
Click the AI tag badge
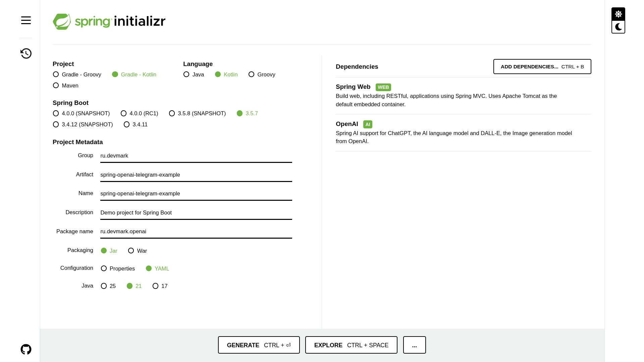(x=368, y=124)
